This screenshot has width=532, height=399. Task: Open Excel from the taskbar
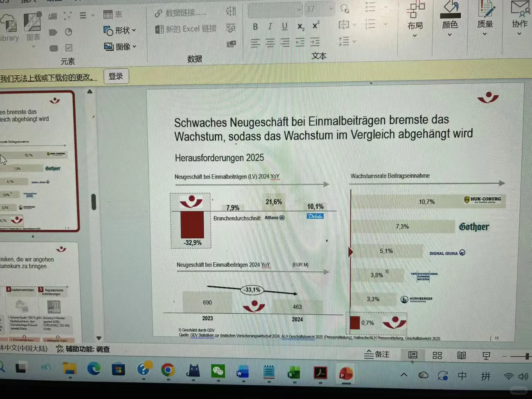[294, 373]
